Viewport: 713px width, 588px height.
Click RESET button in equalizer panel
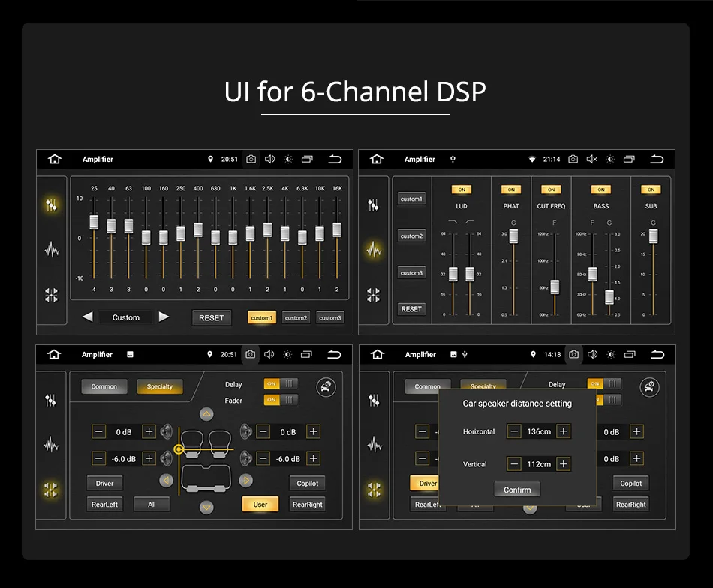tap(212, 318)
